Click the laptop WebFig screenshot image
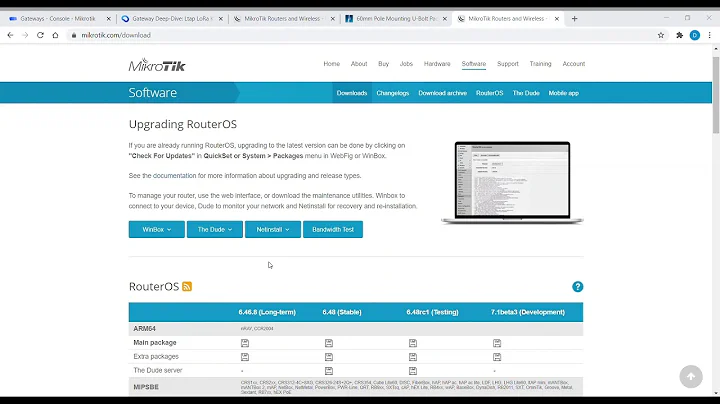 (512, 183)
